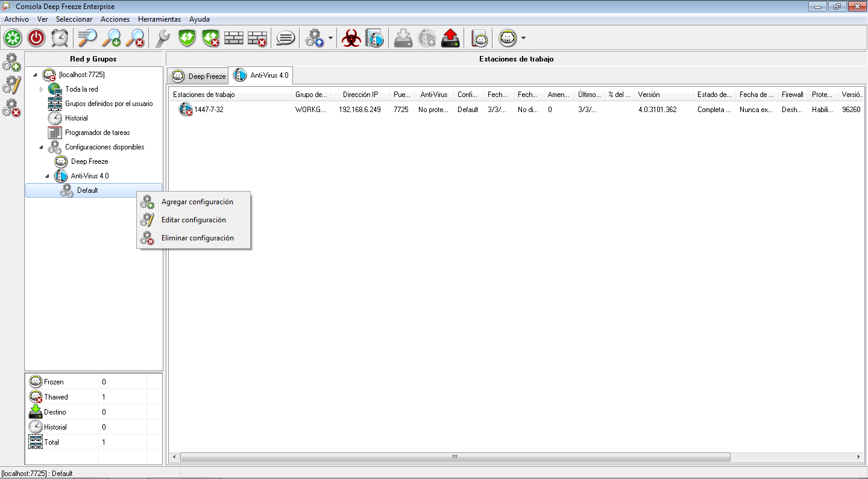Click the green Restart workstation toolbar icon
Viewport: 868px width, 479px height.
[13, 39]
